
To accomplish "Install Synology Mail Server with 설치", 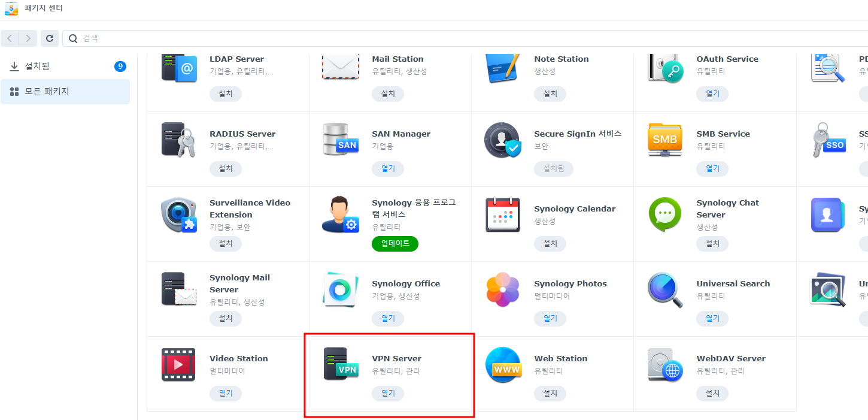I will click(x=226, y=319).
